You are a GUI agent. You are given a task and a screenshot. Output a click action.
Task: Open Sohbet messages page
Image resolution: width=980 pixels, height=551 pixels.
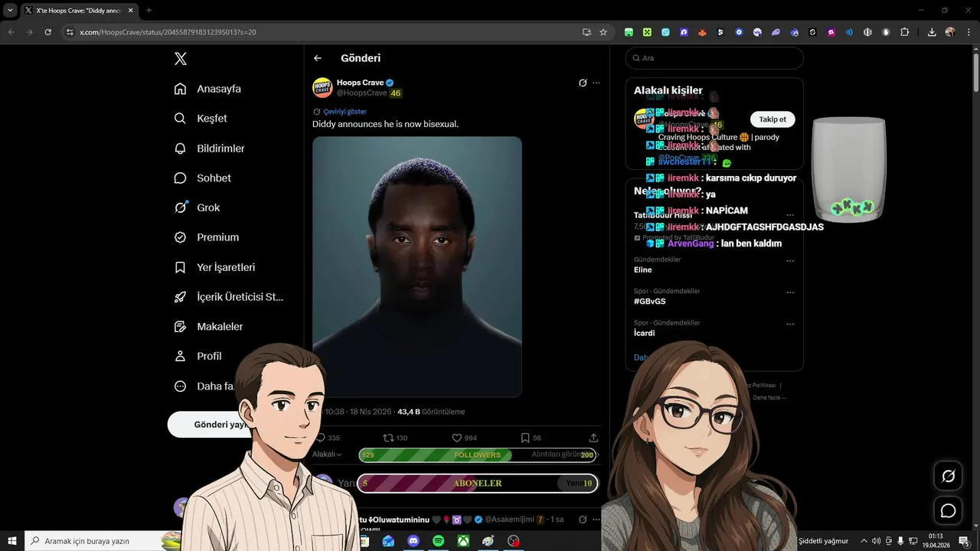click(203, 178)
